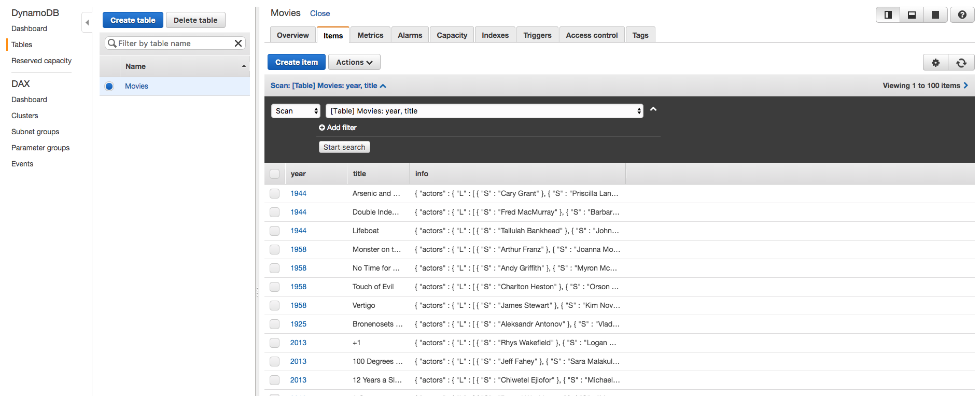Open the Scan operation dropdown

(x=296, y=111)
